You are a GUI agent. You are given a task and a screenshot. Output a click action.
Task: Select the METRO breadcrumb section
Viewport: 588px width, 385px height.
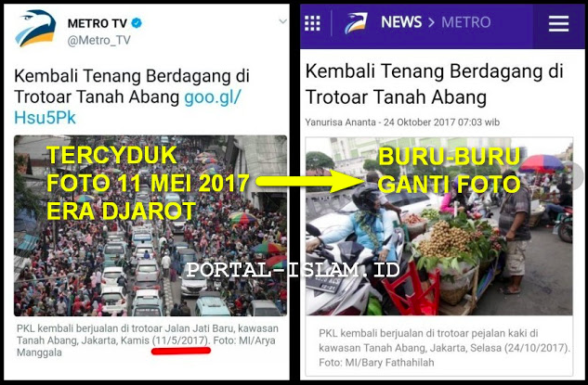(465, 22)
